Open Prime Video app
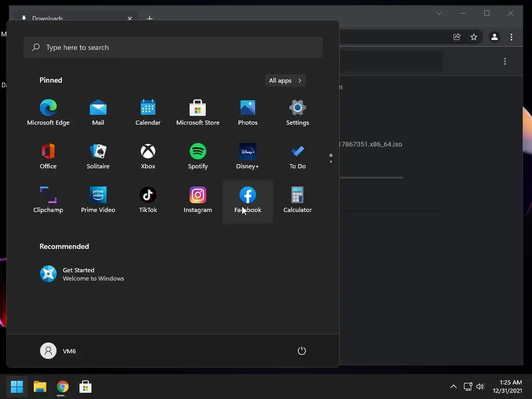The width and height of the screenshot is (532, 399). click(x=98, y=200)
